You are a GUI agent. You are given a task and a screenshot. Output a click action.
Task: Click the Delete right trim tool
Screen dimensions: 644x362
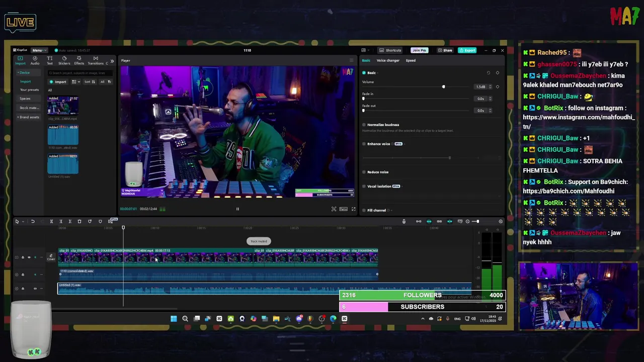point(70,221)
